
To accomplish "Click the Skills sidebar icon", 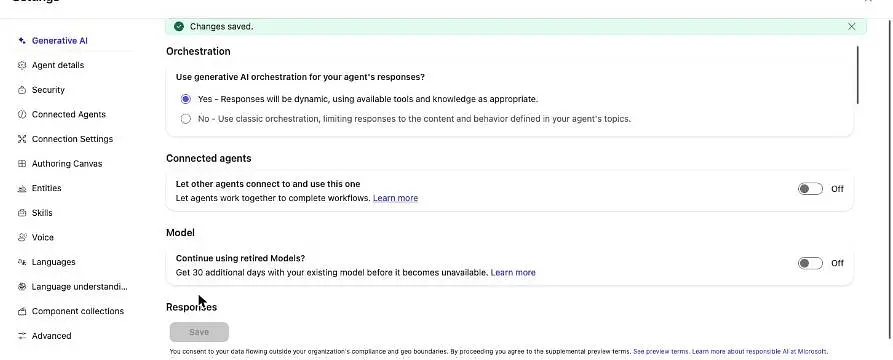I will point(22,213).
